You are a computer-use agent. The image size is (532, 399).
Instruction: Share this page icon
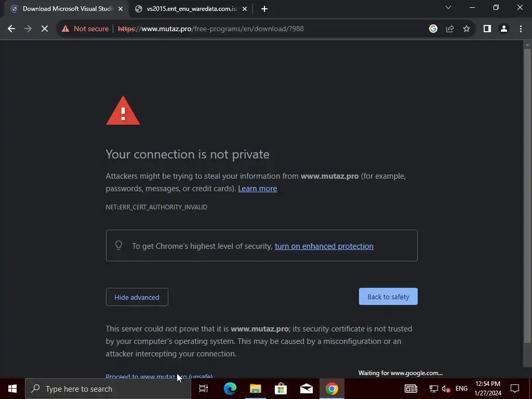[450, 29]
